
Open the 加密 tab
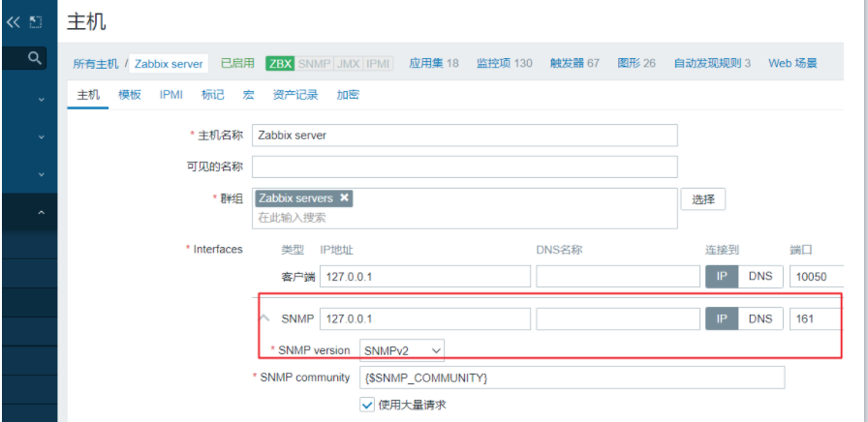tap(348, 95)
